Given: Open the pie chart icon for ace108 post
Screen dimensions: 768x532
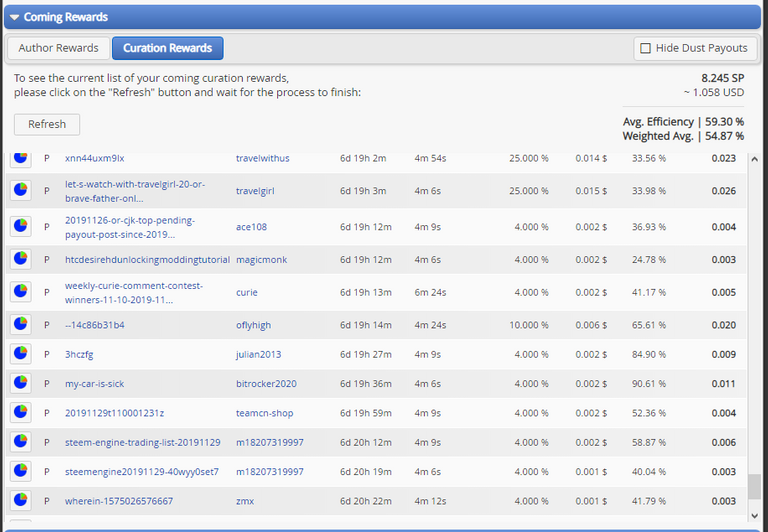Looking at the screenshot, I should click(20, 227).
